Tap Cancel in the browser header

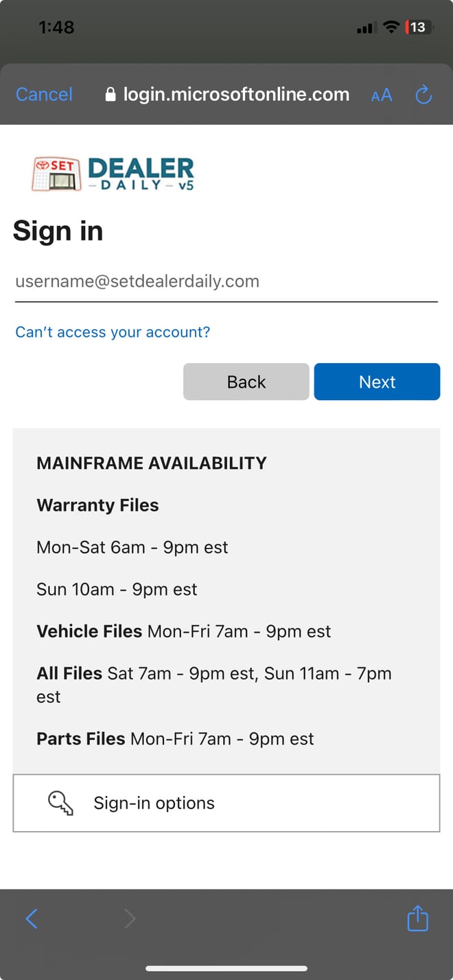coord(44,94)
